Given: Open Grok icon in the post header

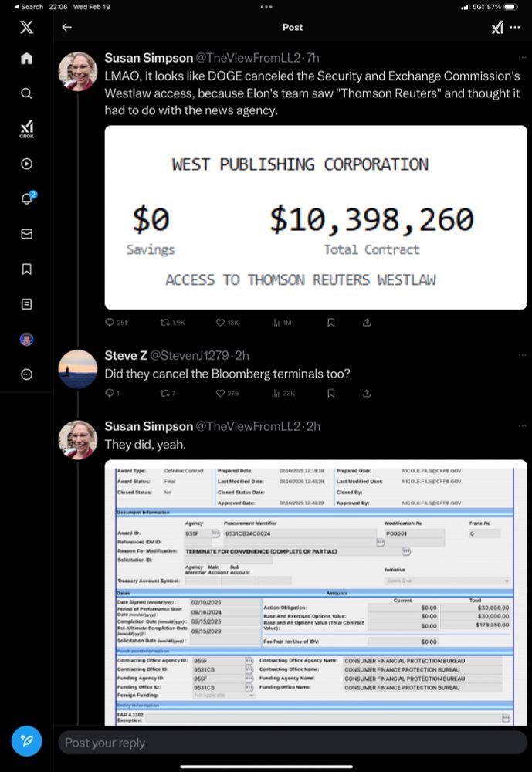Looking at the screenshot, I should [497, 28].
